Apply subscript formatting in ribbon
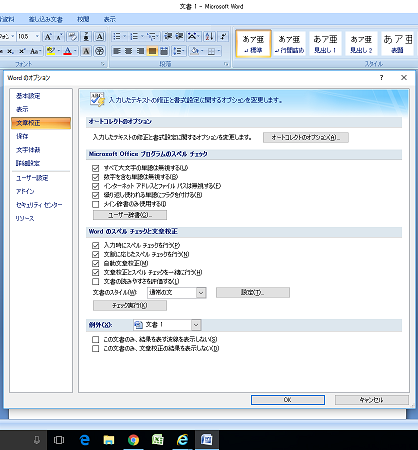The image size is (418, 450). (x=10, y=51)
